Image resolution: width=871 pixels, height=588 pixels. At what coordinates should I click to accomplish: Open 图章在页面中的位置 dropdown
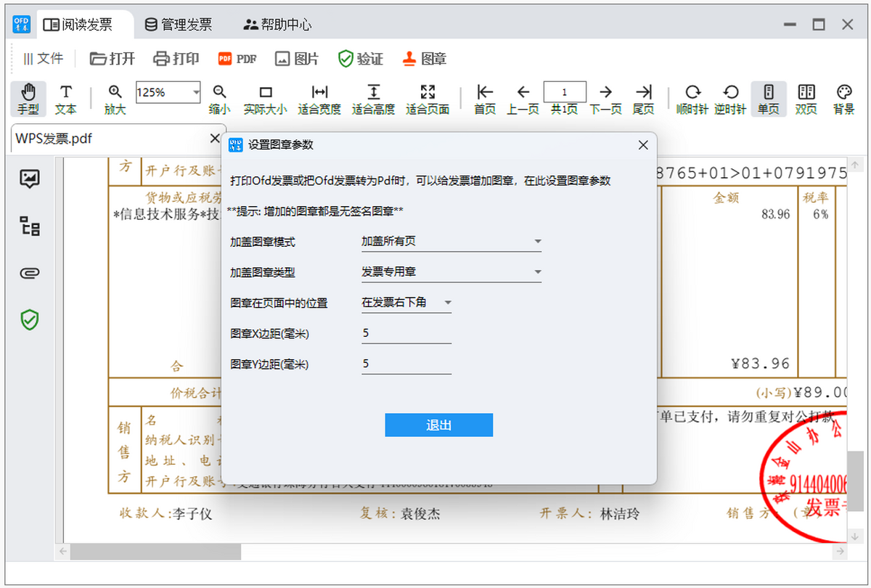coord(406,303)
